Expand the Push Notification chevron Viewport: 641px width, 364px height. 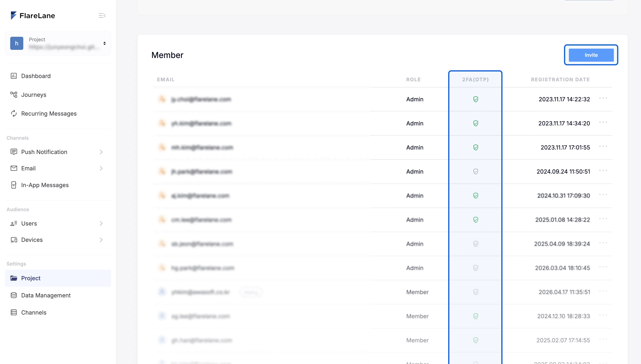click(101, 152)
